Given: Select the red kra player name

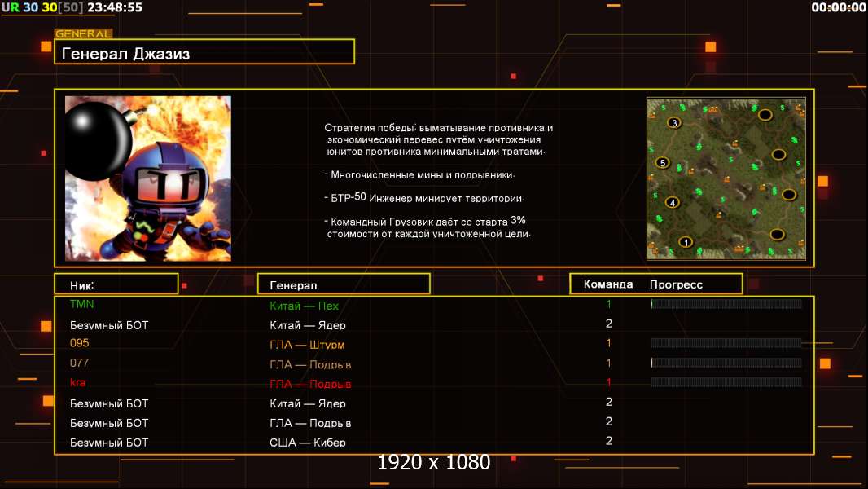Looking at the screenshot, I should [x=77, y=382].
